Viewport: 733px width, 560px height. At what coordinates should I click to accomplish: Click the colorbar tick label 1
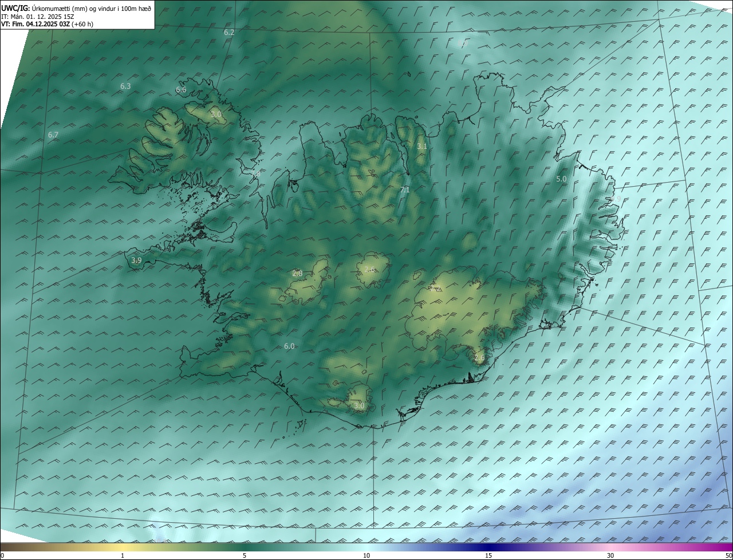pyautogui.click(x=123, y=556)
